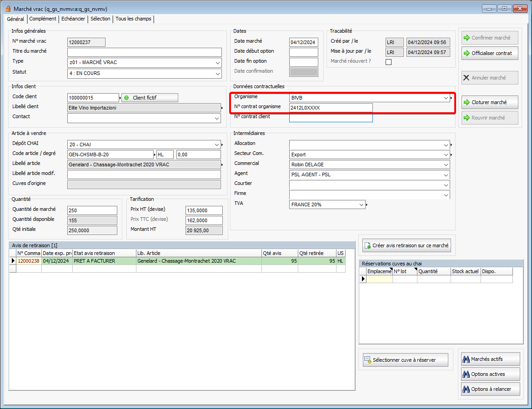Viewport: 532px width, 409px height.
Task: Switch to the Complément tab
Action: (43, 19)
